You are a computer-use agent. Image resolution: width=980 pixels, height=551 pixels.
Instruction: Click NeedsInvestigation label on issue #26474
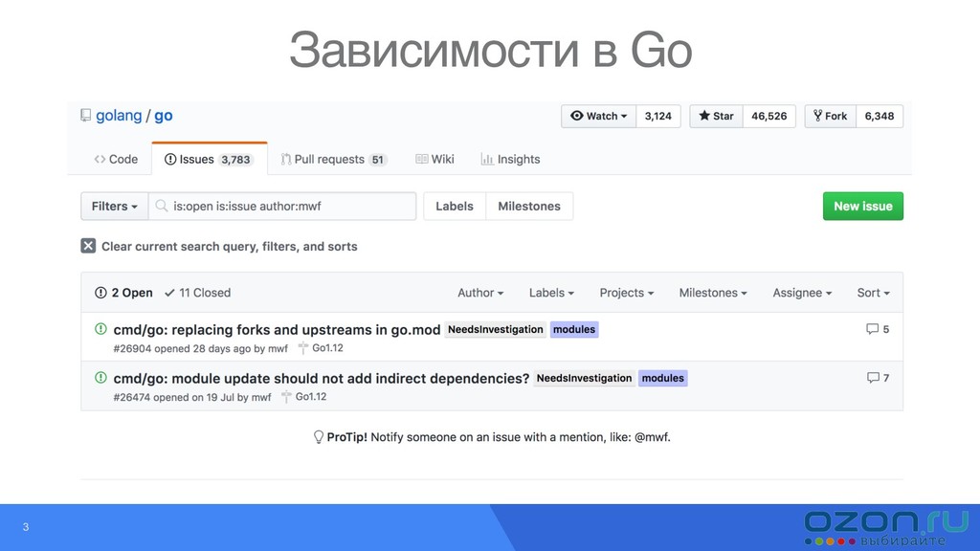(584, 378)
